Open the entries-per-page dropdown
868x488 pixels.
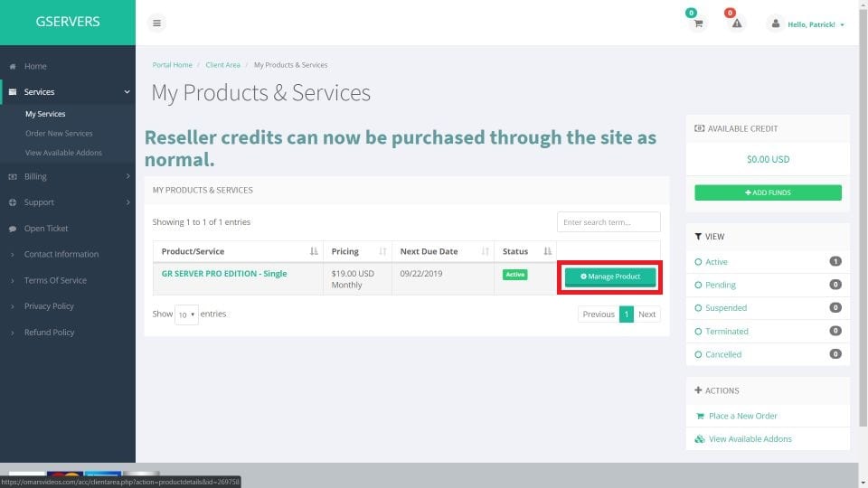click(186, 314)
